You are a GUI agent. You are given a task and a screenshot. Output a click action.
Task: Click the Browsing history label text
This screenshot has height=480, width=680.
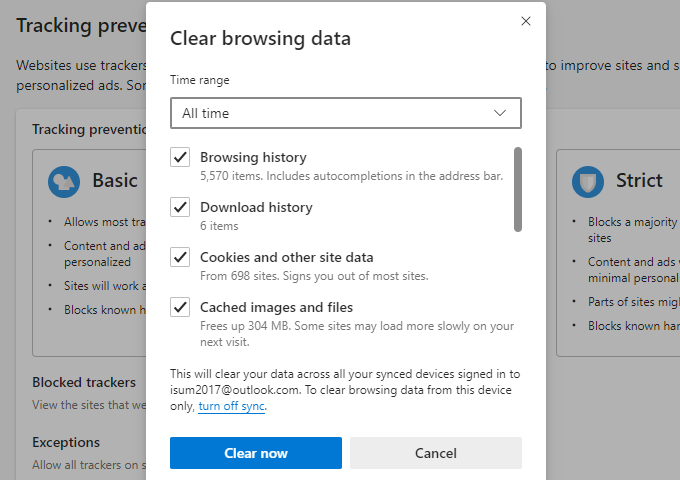[x=253, y=157]
